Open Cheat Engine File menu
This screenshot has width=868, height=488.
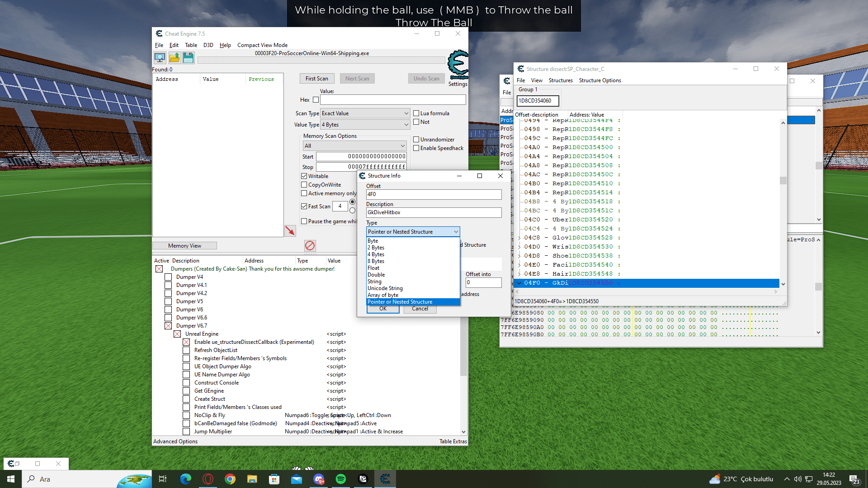point(159,45)
